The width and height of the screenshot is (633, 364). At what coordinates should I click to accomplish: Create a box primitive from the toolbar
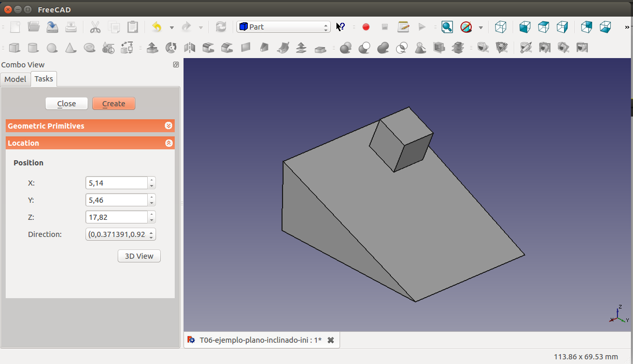click(15, 48)
